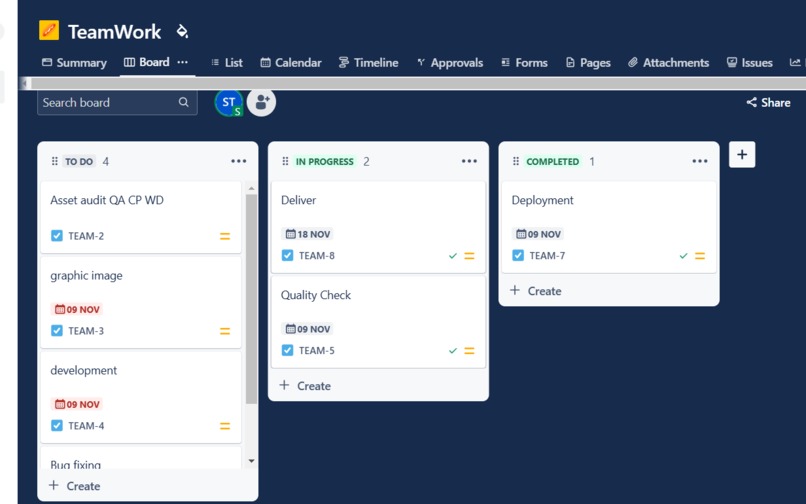Click the TeamWork project pencil icon
Image resolution: width=806 pixels, height=504 pixels.
tap(49, 30)
